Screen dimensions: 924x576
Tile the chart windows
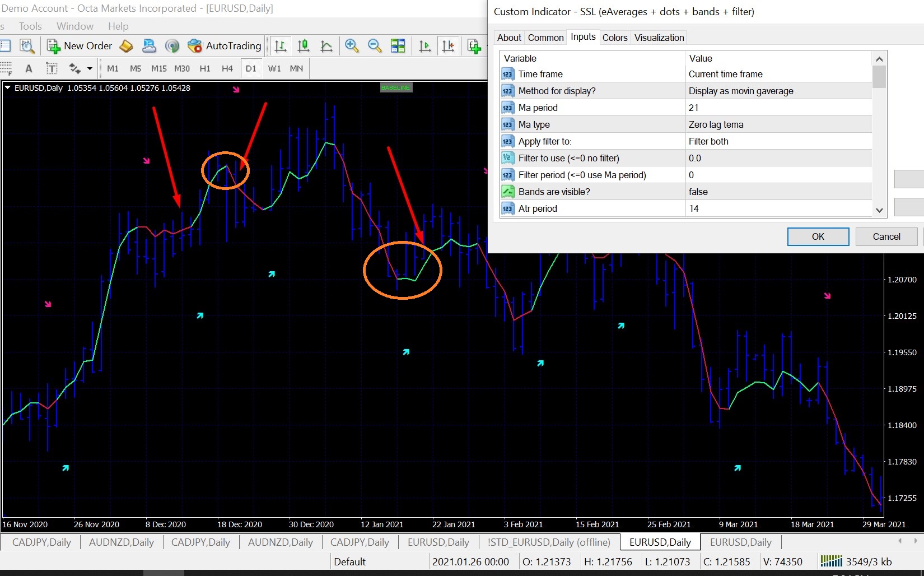point(398,46)
